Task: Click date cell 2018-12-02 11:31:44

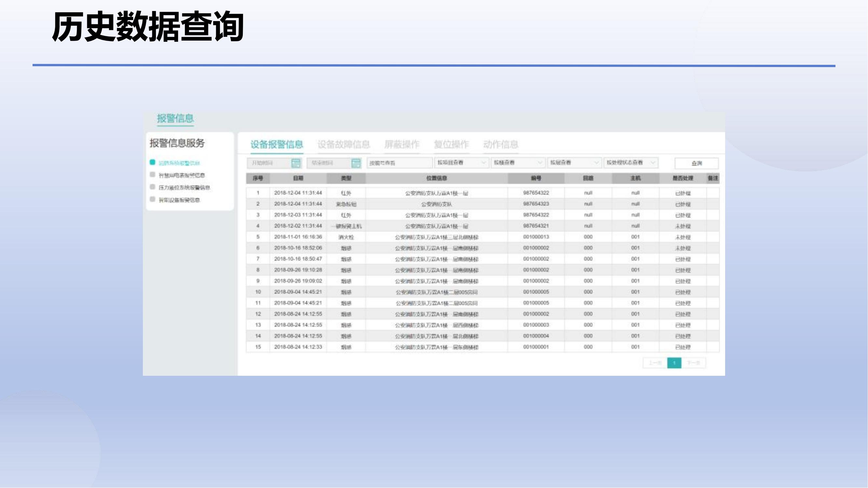Action: 298,226
